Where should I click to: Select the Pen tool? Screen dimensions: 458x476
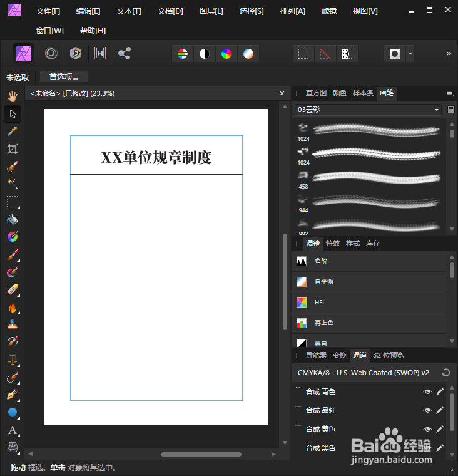[13, 395]
